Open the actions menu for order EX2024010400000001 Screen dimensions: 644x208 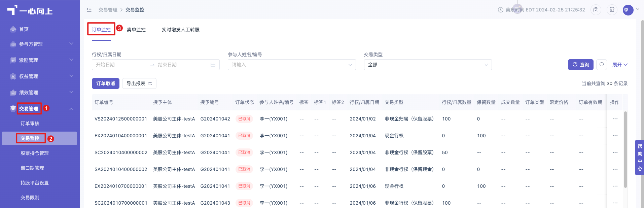pyautogui.click(x=615, y=136)
